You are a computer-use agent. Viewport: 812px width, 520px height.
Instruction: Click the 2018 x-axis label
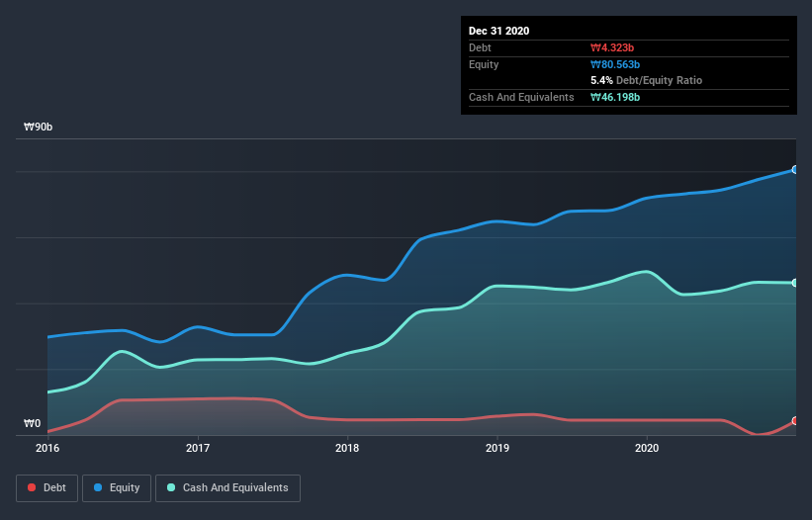pyautogui.click(x=347, y=448)
